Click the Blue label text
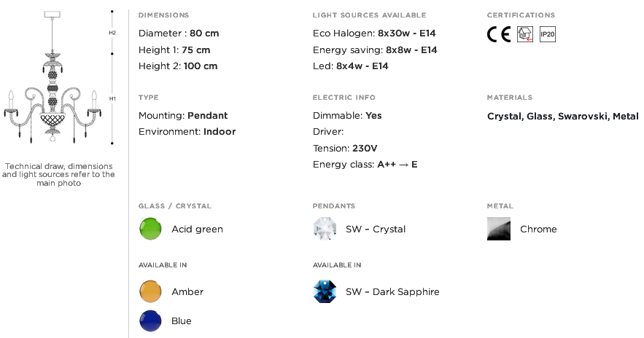The width and height of the screenshot is (644, 338). pos(181,321)
